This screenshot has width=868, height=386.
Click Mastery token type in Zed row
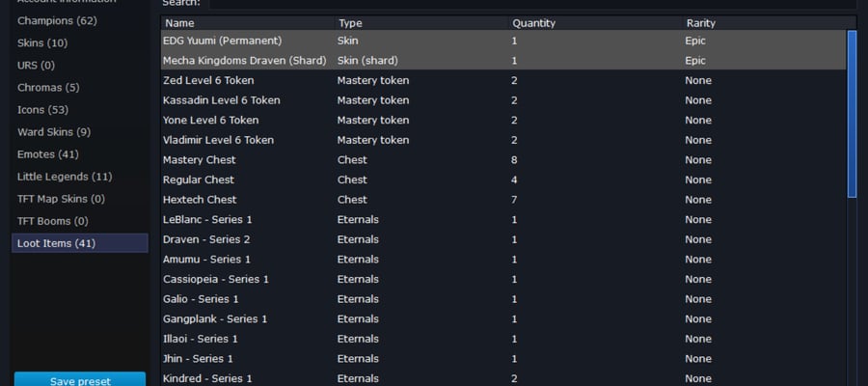(x=373, y=80)
